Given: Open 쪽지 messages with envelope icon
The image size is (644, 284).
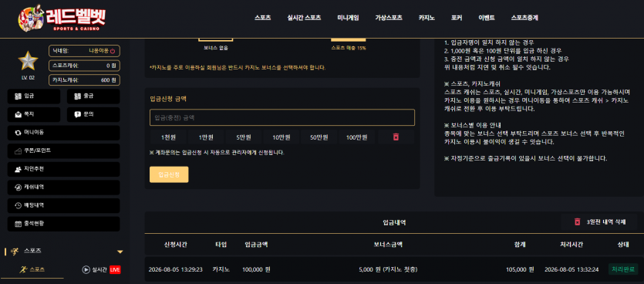Looking at the screenshot, I should click(x=34, y=115).
